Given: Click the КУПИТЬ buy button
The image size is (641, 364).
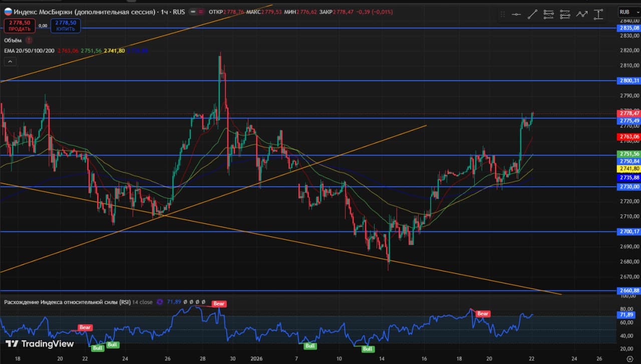Looking at the screenshot, I should [x=66, y=26].
